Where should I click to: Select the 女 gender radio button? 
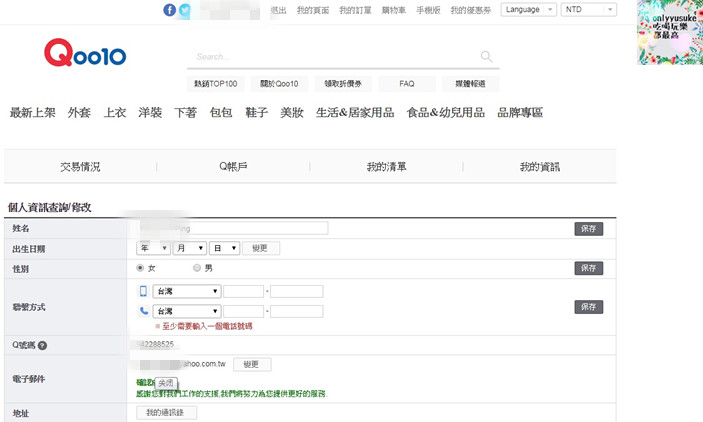pyautogui.click(x=140, y=268)
